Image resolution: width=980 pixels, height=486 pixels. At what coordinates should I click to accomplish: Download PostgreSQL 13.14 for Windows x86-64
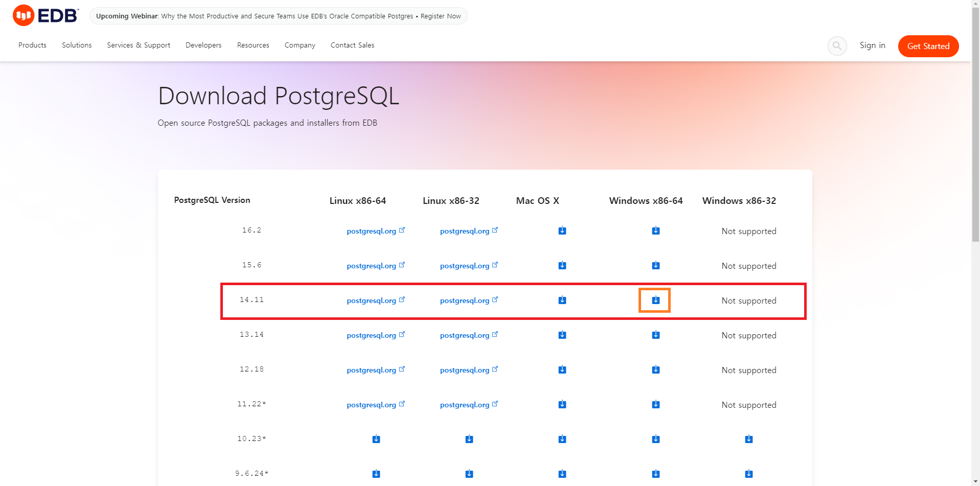(x=656, y=335)
